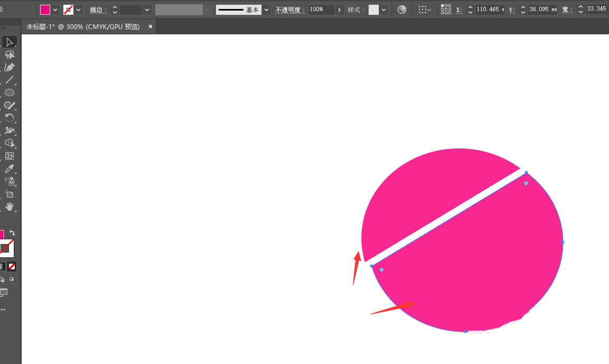Screen dimensions: 609x364
Task: Open the 描边 stroke panel link
Action: coord(98,10)
